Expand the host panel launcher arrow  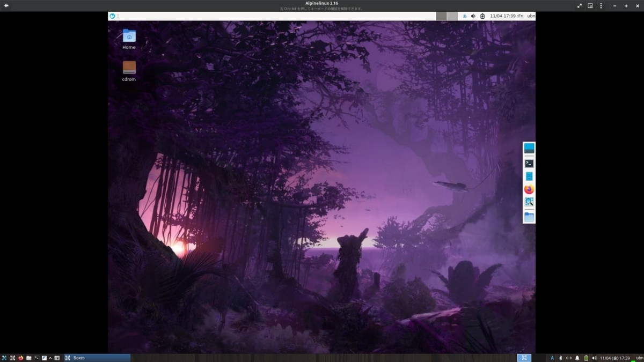coord(50,358)
